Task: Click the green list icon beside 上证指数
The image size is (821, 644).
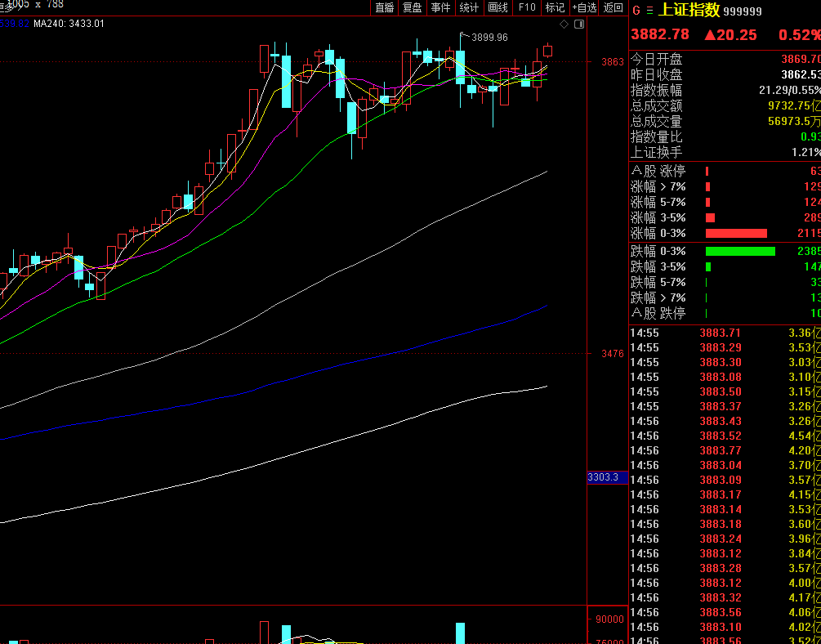Action: point(649,11)
